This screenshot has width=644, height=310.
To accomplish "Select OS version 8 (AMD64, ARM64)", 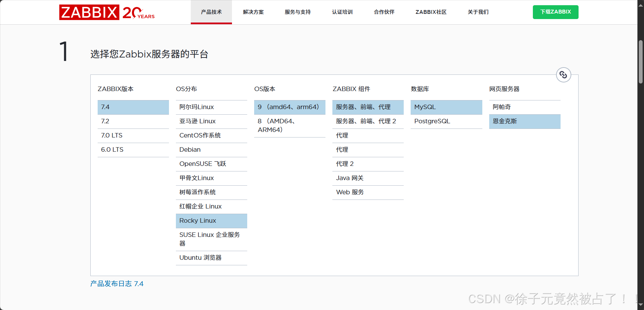I will pyautogui.click(x=290, y=126).
